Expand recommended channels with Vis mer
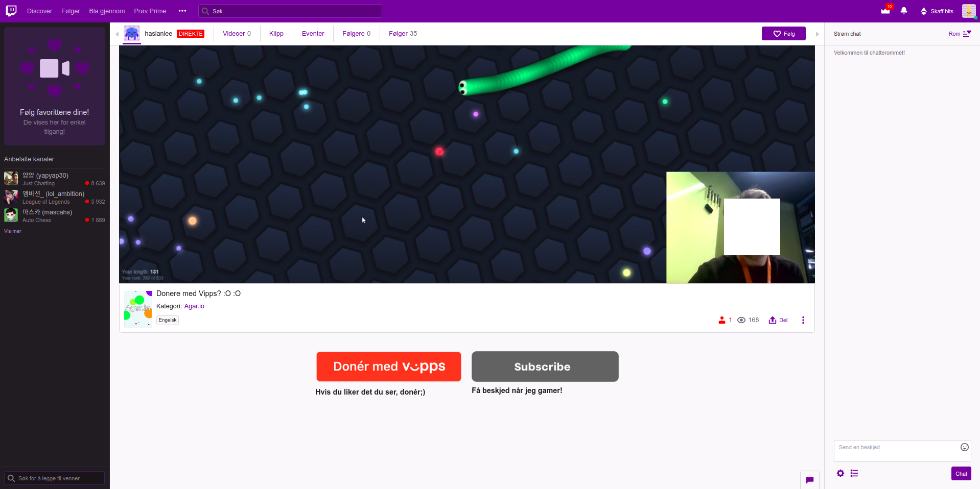 (13, 231)
